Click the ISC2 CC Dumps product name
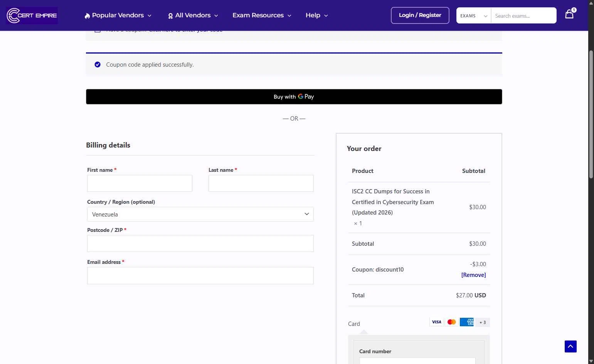Screen dimensions: 594x364 click(x=393, y=202)
